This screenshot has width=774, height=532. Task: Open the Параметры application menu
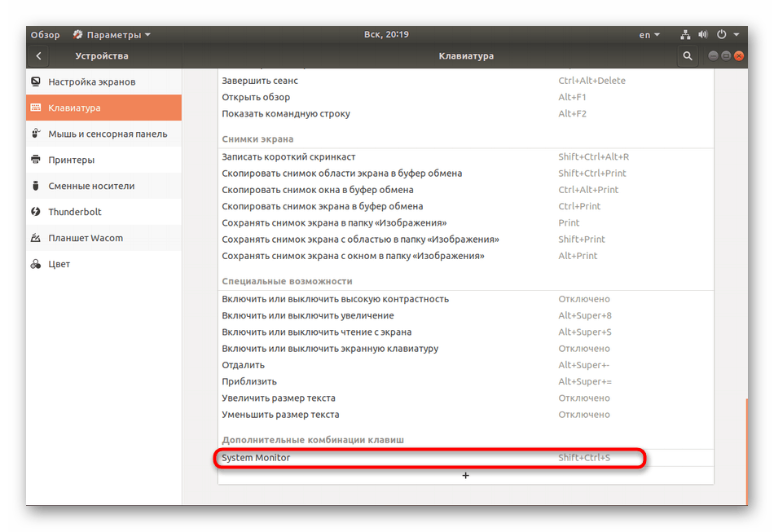click(x=112, y=34)
